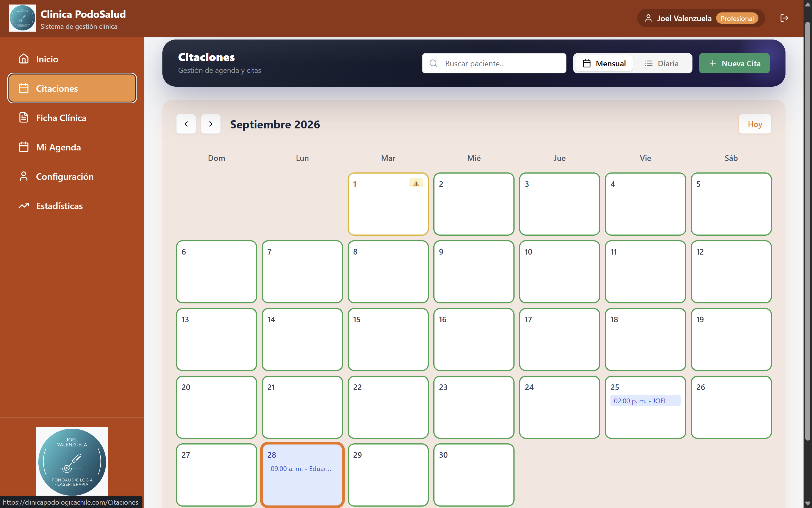This screenshot has height=508, width=812.
Task: Click the Joel Valenzuela sidebar logo
Action: [72, 461]
